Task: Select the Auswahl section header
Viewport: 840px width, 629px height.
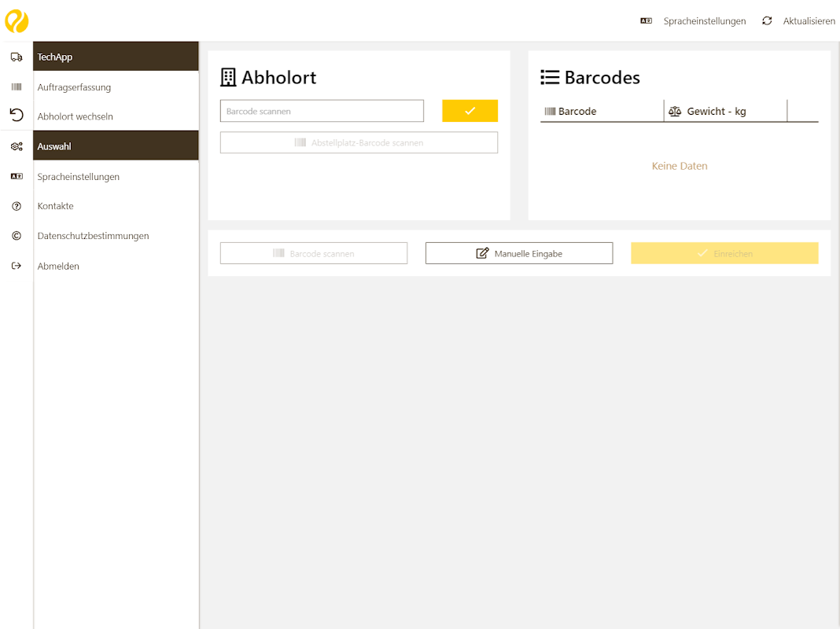Action: [116, 145]
